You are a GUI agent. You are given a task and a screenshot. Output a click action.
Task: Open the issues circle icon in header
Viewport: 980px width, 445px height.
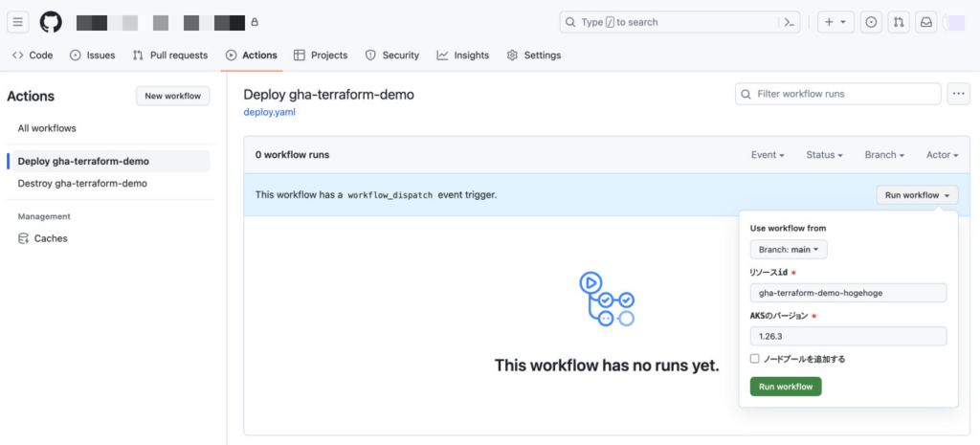(871, 22)
